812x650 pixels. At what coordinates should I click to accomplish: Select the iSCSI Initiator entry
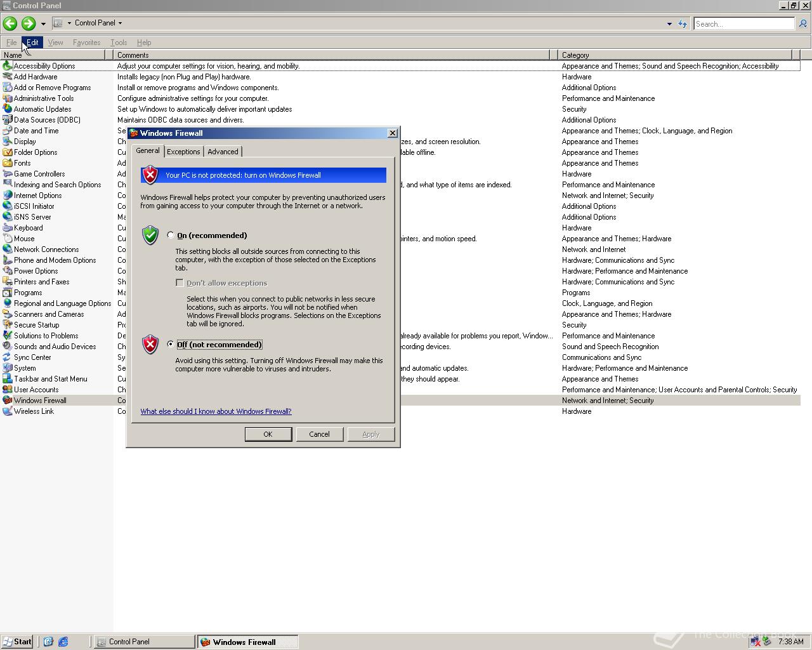[x=34, y=206]
